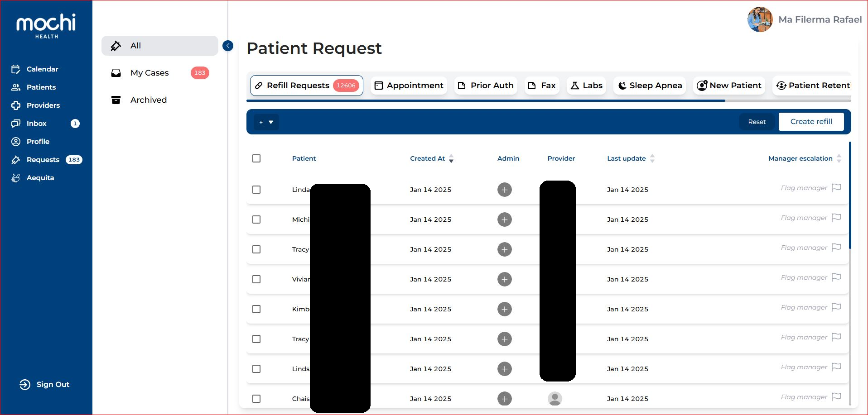Click the vertical table scrollbar
This screenshot has width=868, height=415.
coord(850,195)
